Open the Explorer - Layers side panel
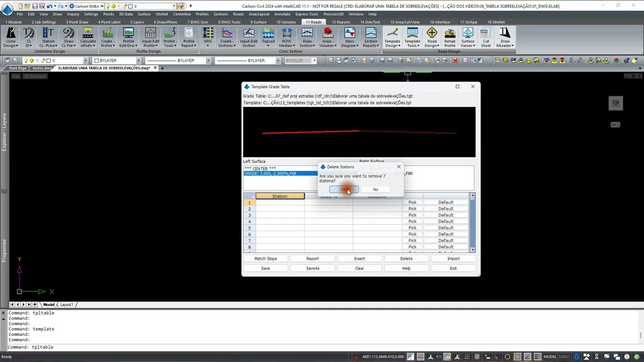Image resolution: width=644 pixels, height=362 pixels. (5, 132)
